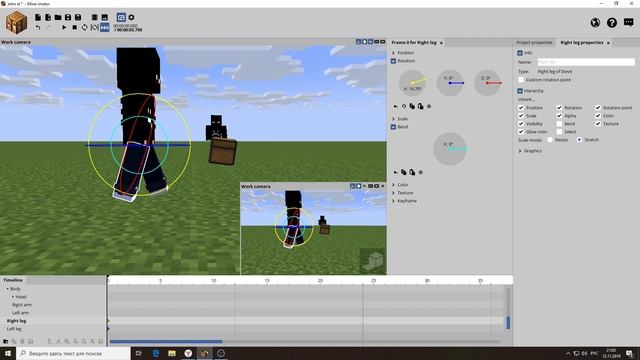Open the forums speech bubble icon
640x360 pixels.
pos(629,22)
